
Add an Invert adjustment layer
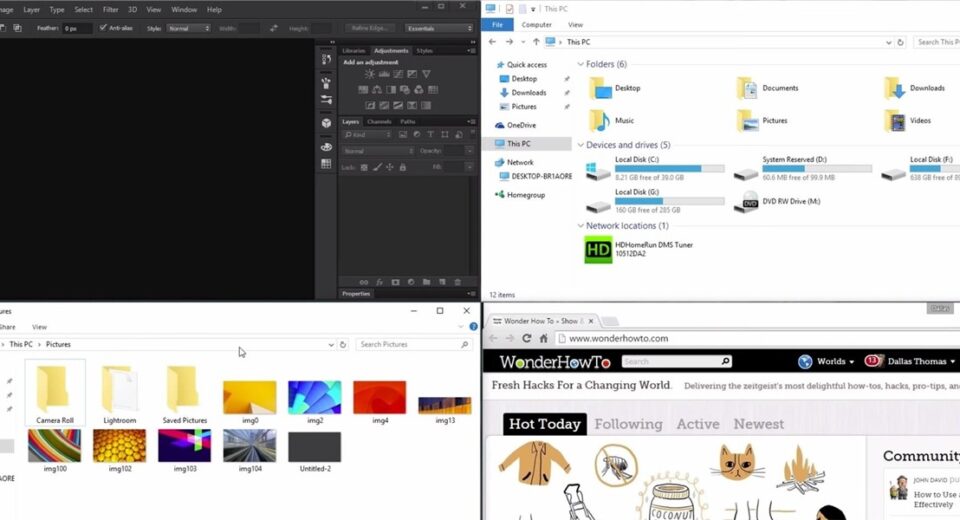[370, 105]
